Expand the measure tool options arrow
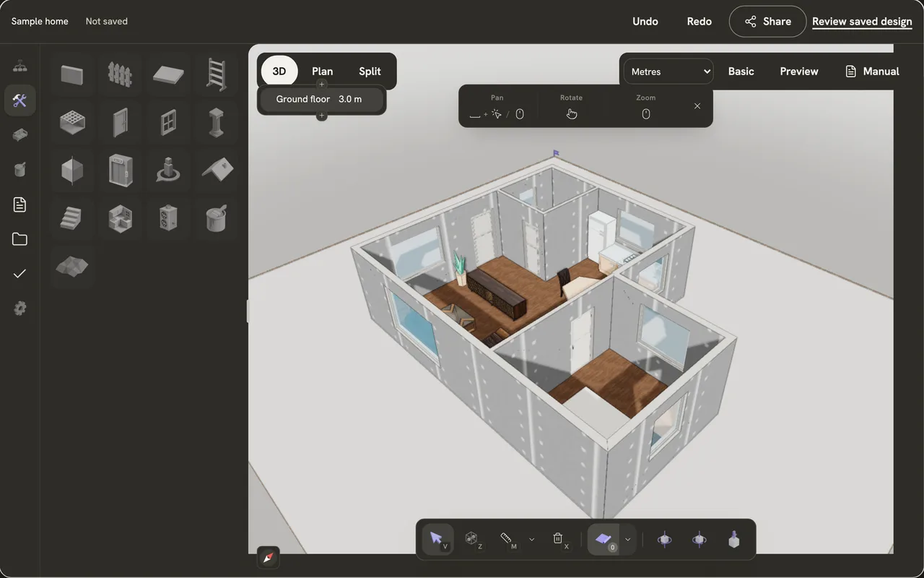 (532, 539)
